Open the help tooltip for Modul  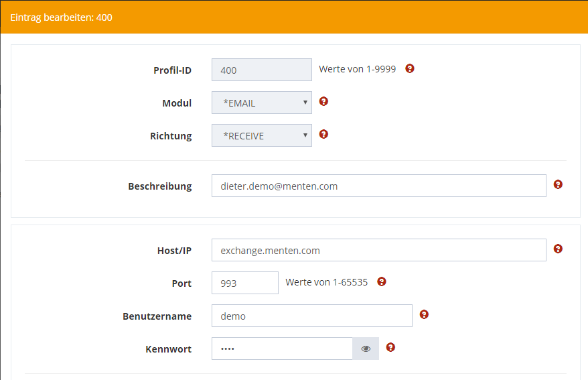(323, 101)
